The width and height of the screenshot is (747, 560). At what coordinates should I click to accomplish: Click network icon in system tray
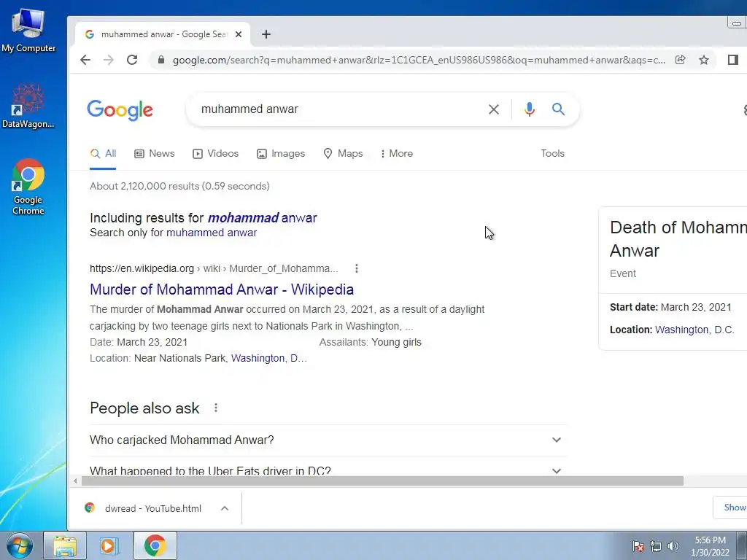[x=656, y=546]
